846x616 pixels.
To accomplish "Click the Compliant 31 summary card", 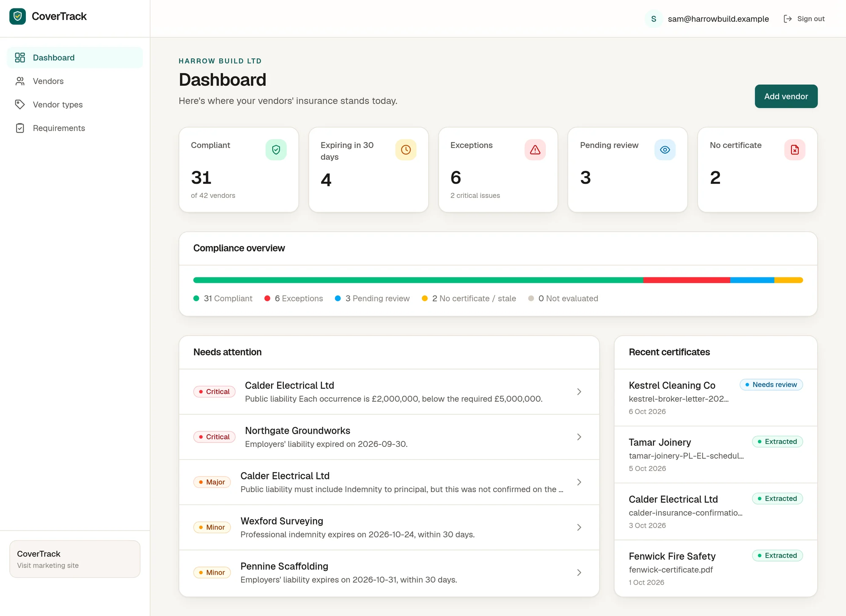I will tap(239, 170).
